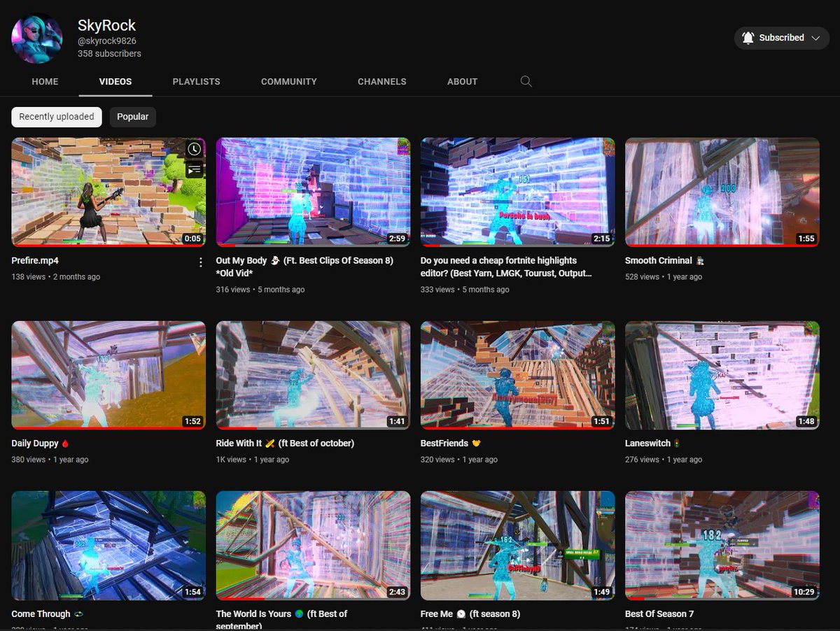Open the Best Of Season 7 thumbnail
840x631 pixels.
[x=722, y=545]
